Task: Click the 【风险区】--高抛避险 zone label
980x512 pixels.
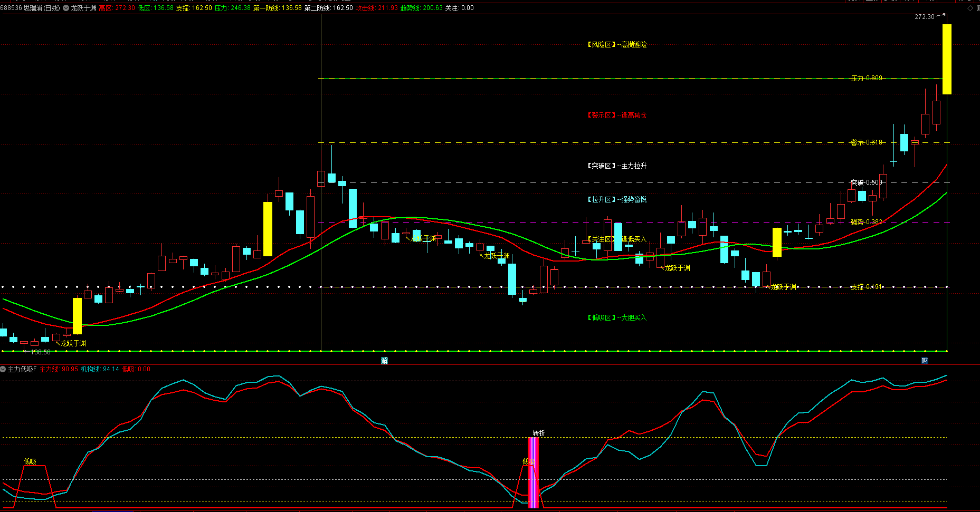Action: [617, 45]
